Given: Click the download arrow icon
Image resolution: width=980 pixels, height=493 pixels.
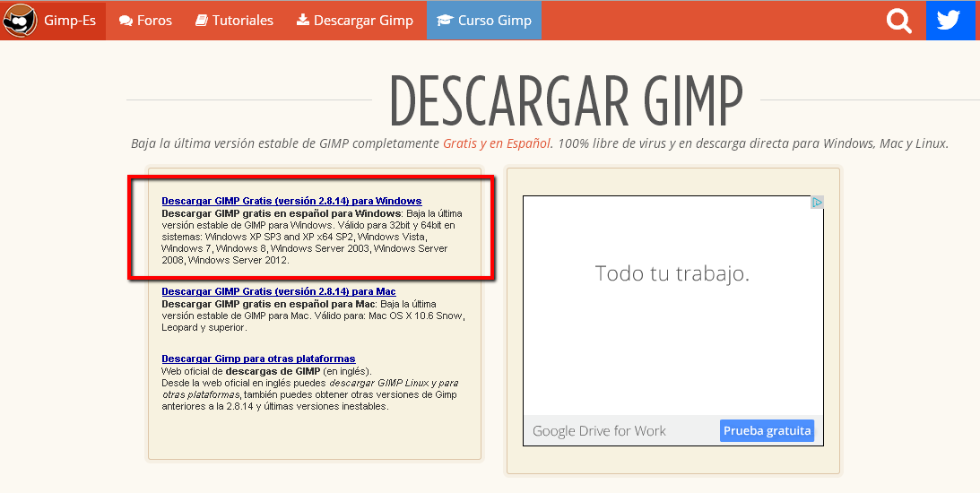Looking at the screenshot, I should (303, 20).
